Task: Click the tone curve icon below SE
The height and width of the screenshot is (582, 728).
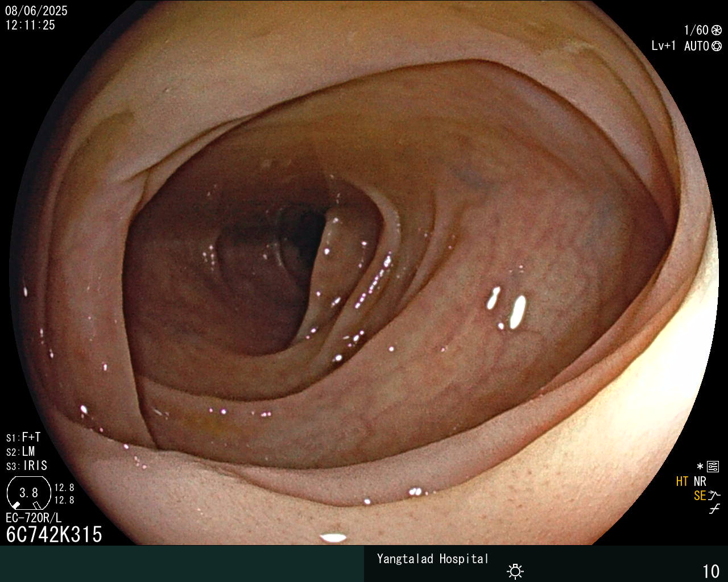Action: 714,509
